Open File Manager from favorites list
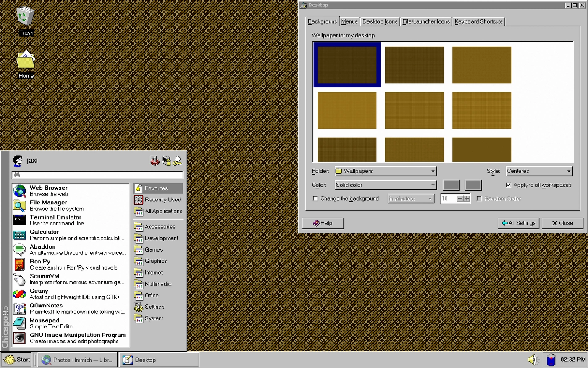 point(71,206)
